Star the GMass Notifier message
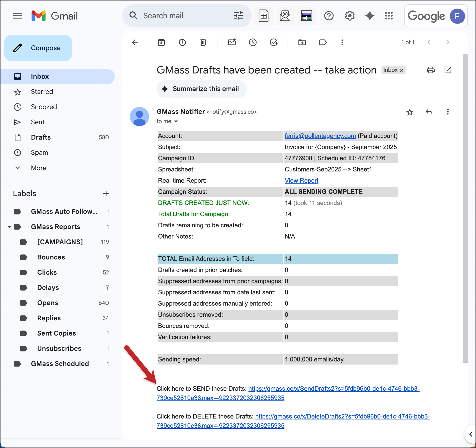The width and height of the screenshot is (476, 448). [410, 112]
